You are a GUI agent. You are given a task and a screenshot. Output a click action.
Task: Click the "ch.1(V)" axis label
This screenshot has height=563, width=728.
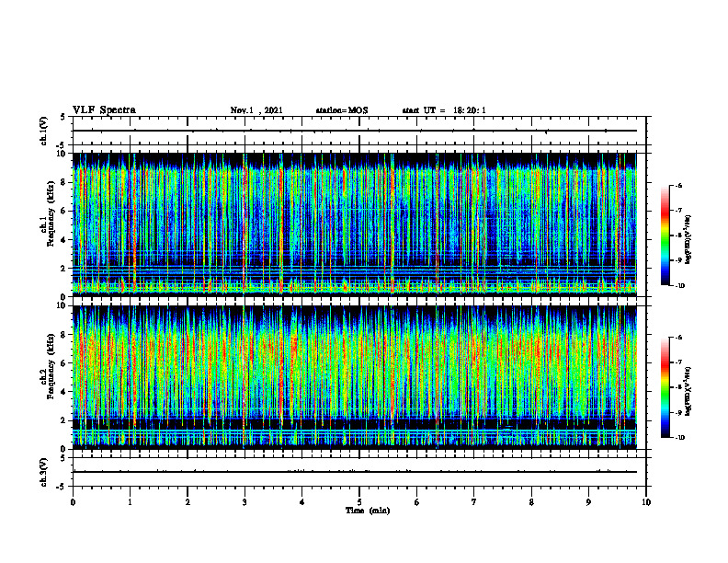pos(44,131)
